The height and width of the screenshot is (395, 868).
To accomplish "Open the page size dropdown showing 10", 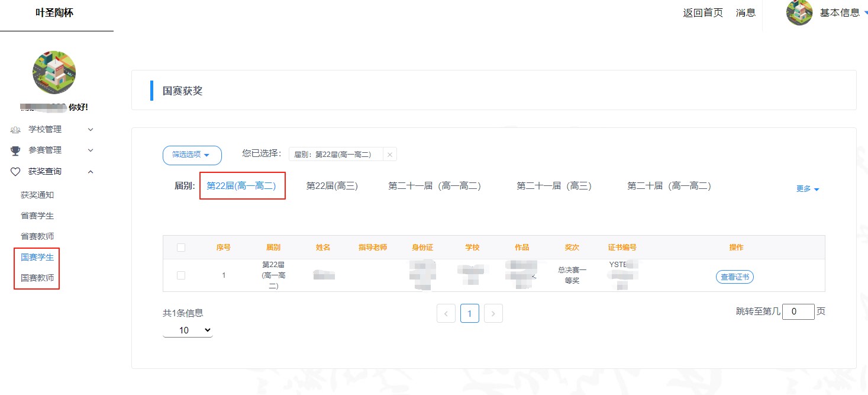I will [188, 330].
